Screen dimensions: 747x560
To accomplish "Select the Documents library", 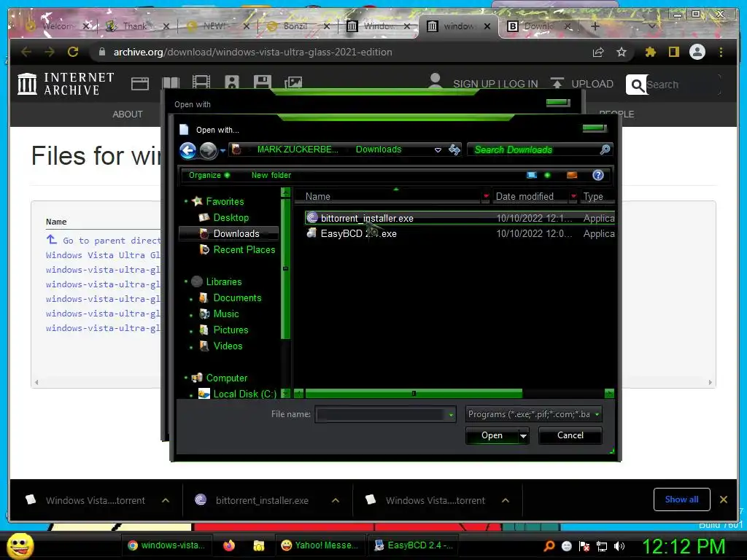I will (237, 297).
